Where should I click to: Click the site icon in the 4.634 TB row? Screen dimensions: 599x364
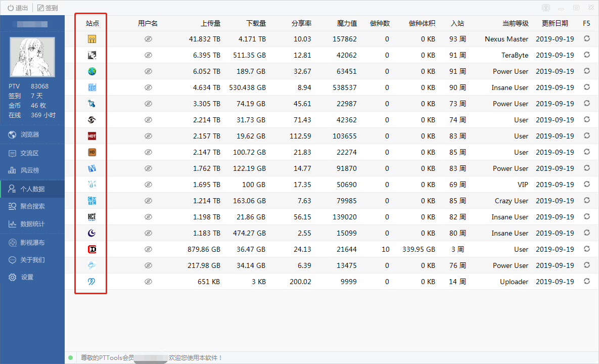tap(91, 87)
